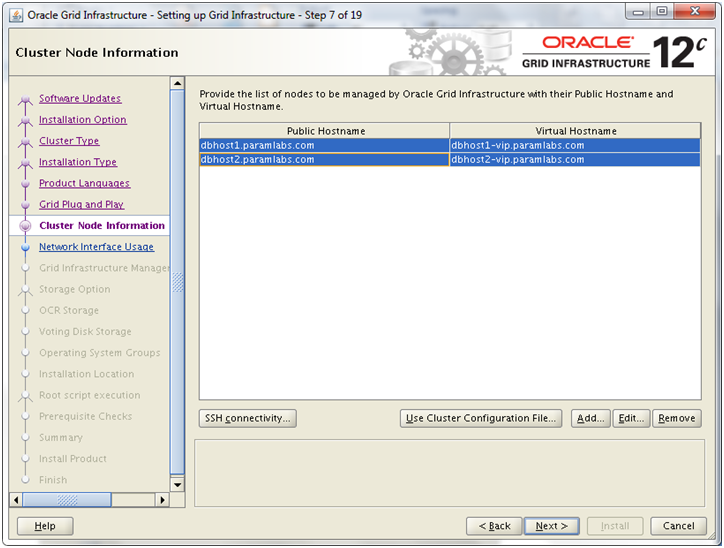Viewport: 724px width, 548px height.
Task: Click Use Cluster Configuration File button
Action: click(481, 418)
